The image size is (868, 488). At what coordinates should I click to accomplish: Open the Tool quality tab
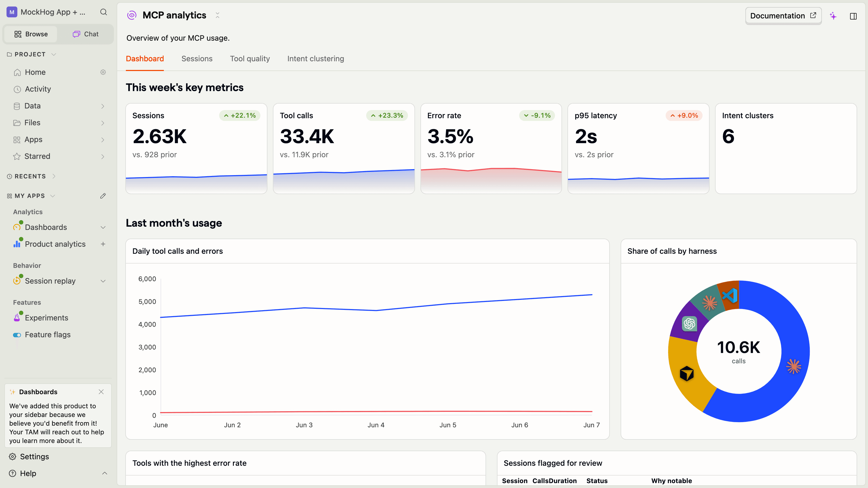(250, 59)
